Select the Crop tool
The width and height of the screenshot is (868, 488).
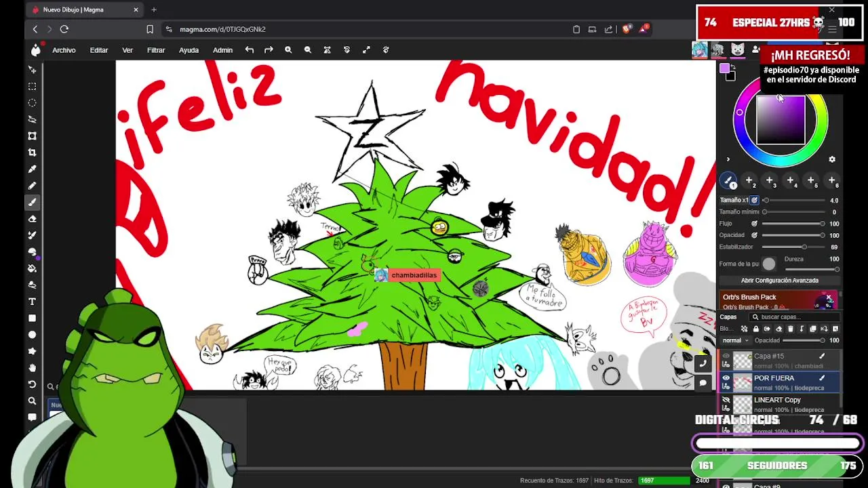[x=32, y=152]
